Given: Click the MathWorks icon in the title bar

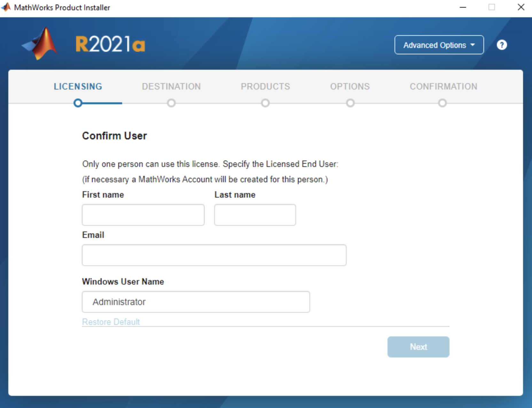Looking at the screenshot, I should click(6, 7).
